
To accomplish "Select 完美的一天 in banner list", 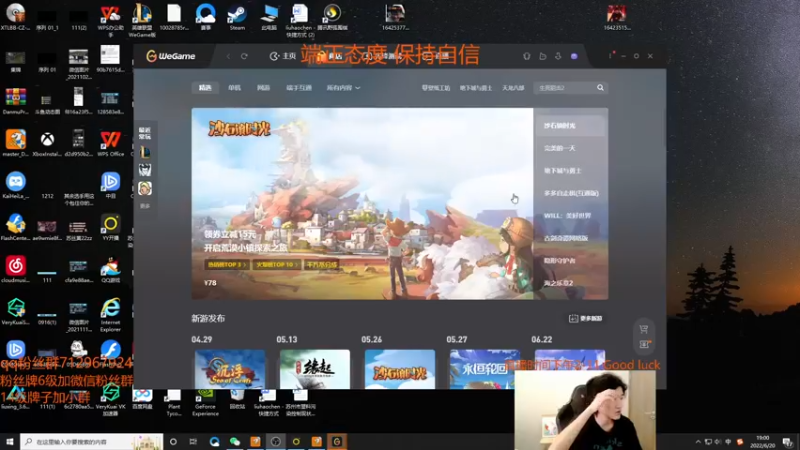I will coord(560,148).
